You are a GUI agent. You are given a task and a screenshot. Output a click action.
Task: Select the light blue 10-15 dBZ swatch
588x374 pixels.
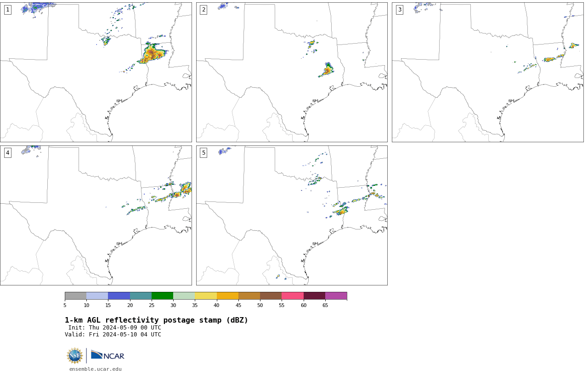click(x=97, y=296)
